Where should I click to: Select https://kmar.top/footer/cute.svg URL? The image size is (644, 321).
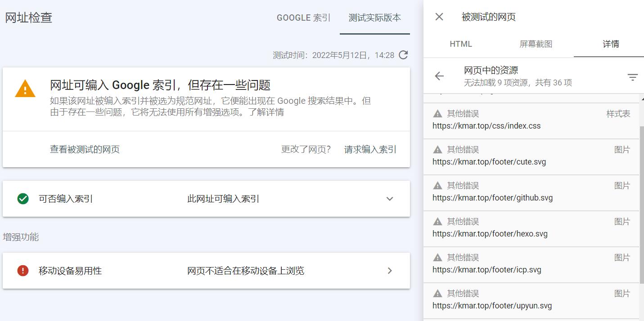(x=489, y=162)
